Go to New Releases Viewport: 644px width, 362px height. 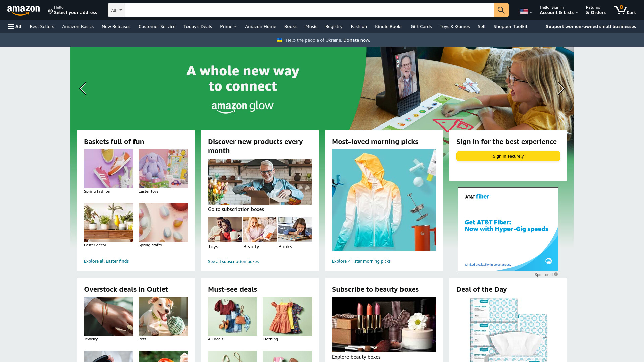coord(116,26)
